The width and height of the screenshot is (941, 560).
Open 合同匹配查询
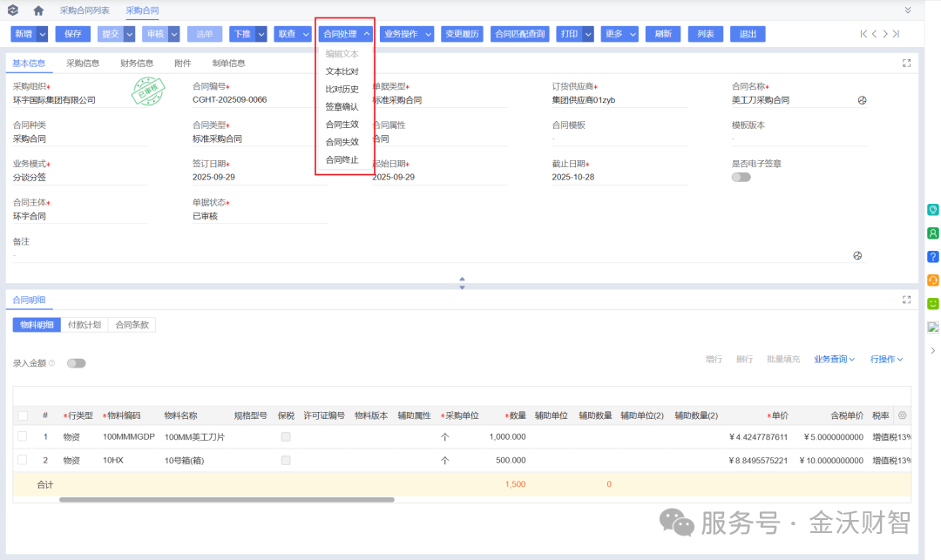519,34
